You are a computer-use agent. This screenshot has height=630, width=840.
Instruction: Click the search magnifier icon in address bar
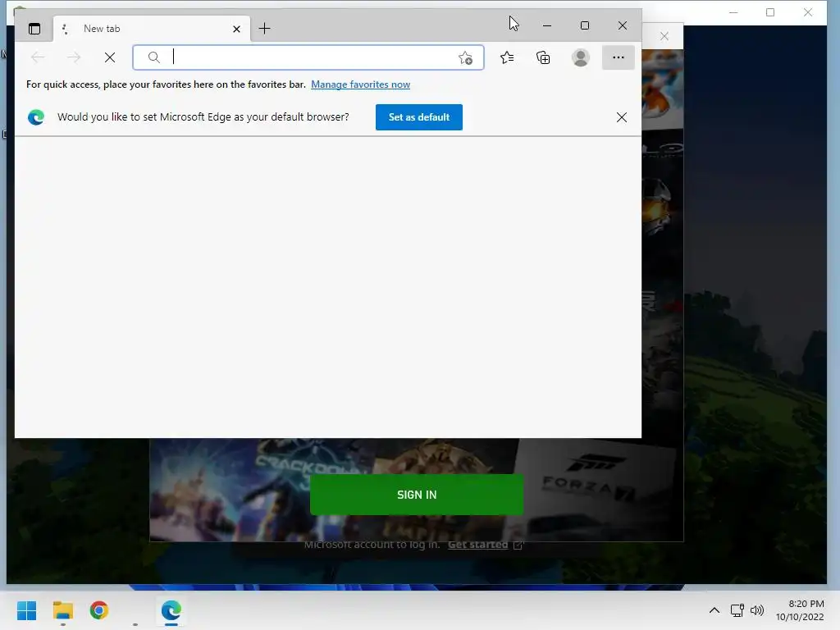tap(153, 57)
